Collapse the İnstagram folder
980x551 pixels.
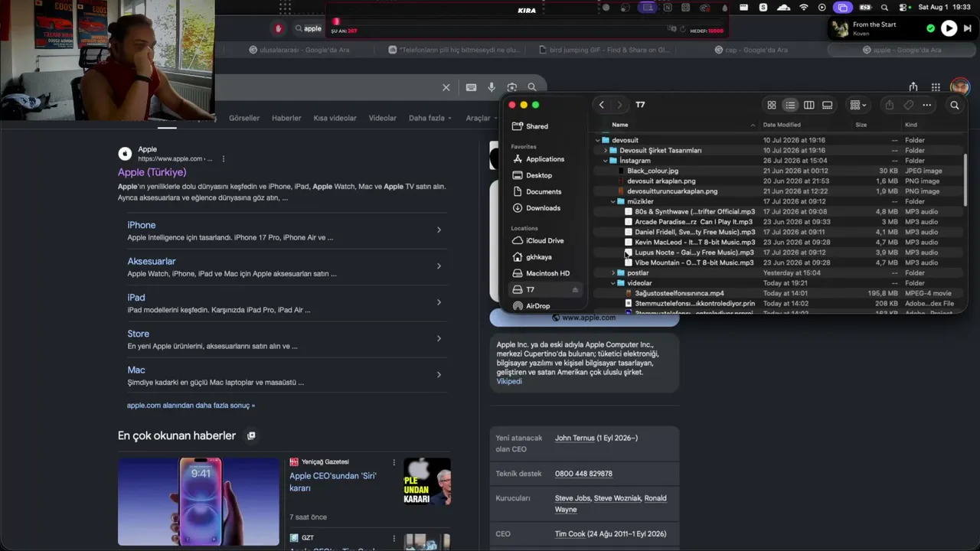point(605,161)
